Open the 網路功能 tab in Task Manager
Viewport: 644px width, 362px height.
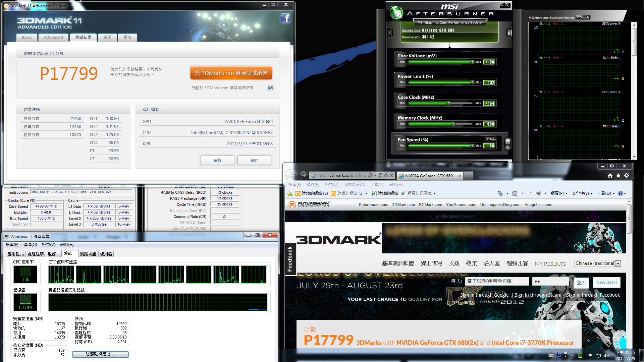[x=88, y=254]
